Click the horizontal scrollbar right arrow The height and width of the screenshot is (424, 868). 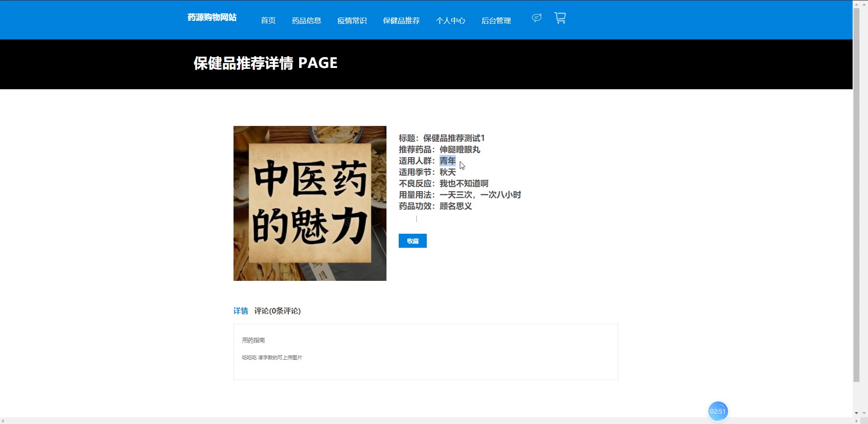tap(856, 421)
